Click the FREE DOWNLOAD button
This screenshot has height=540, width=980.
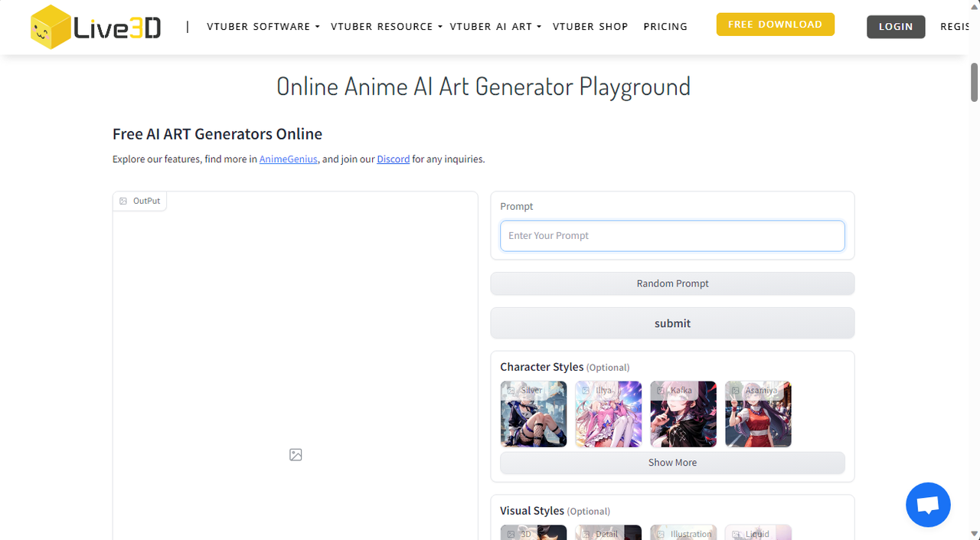coord(776,25)
